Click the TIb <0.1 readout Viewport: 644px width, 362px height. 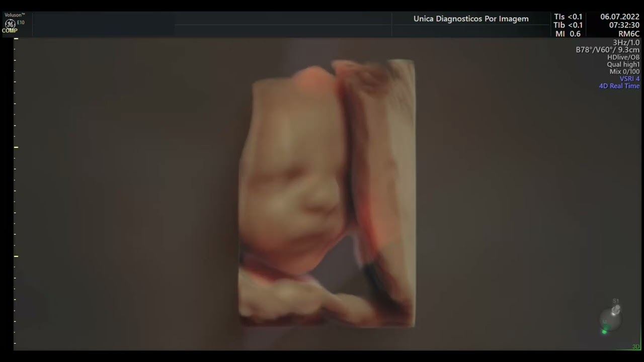point(568,25)
